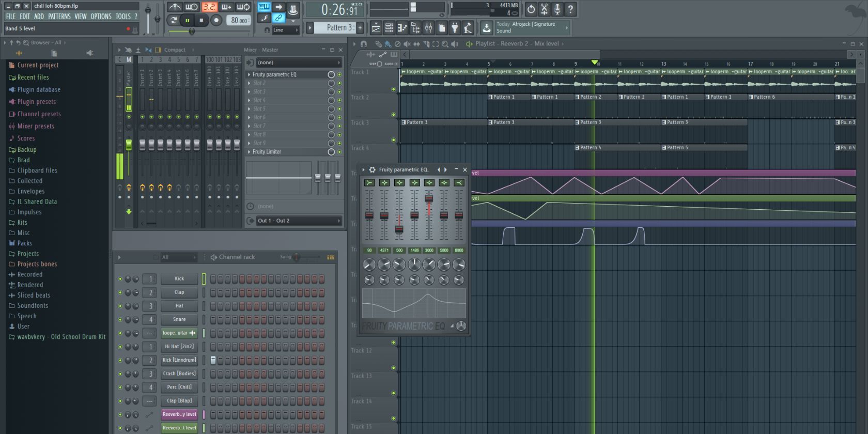Click the help question mark icon
This screenshot has height=434, width=868.
click(x=570, y=9)
